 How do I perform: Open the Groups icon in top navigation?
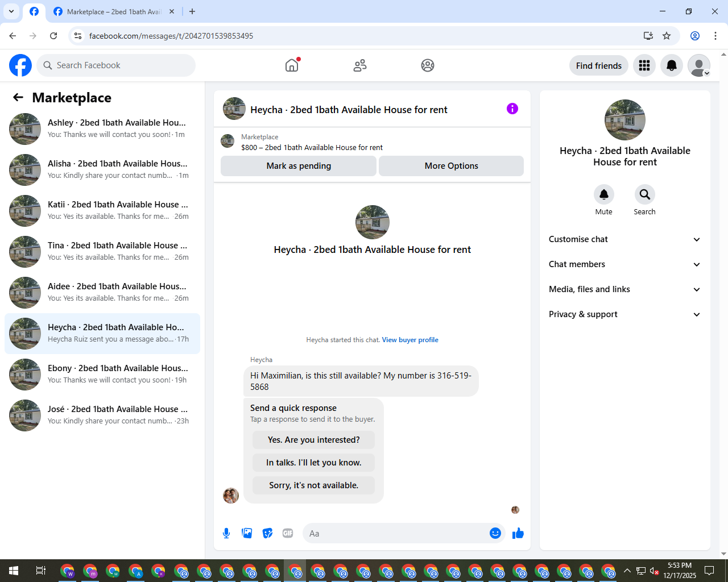[x=428, y=65]
